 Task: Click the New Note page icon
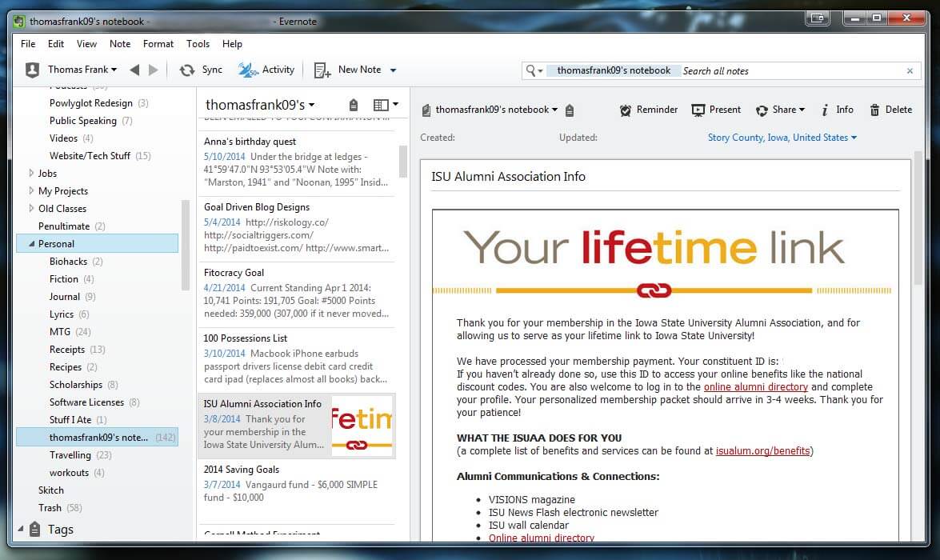click(x=322, y=70)
